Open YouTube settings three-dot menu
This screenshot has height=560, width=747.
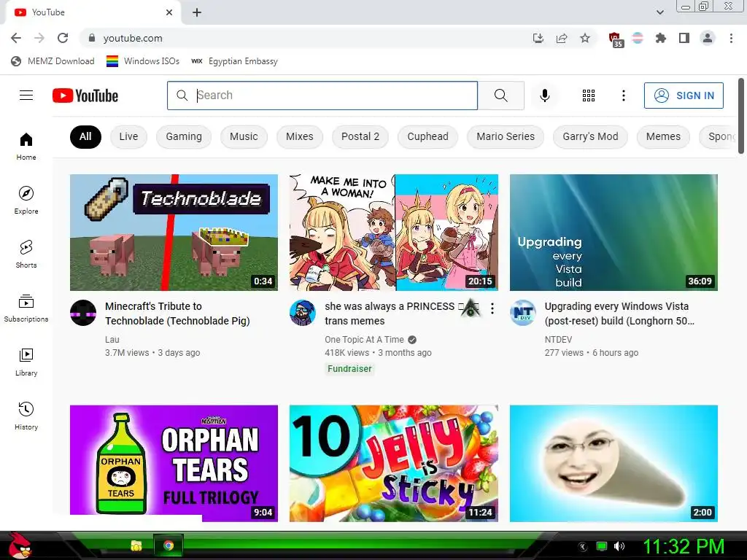[x=623, y=96]
